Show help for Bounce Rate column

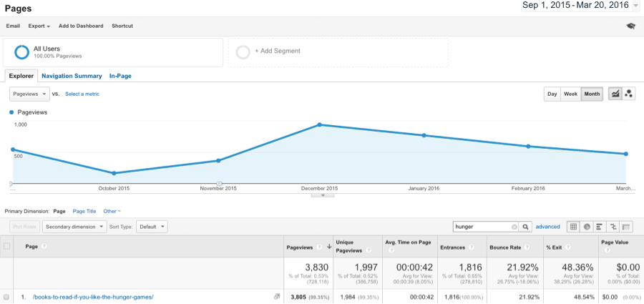pos(527,247)
